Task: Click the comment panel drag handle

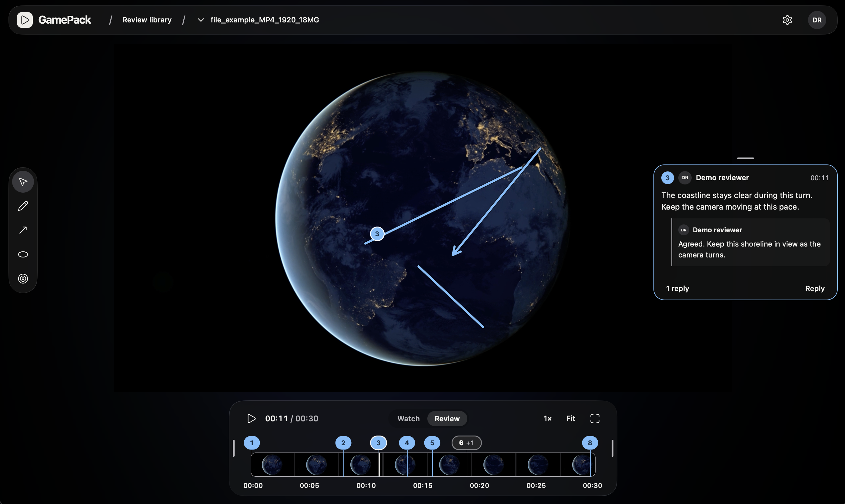Action: pyautogui.click(x=745, y=158)
